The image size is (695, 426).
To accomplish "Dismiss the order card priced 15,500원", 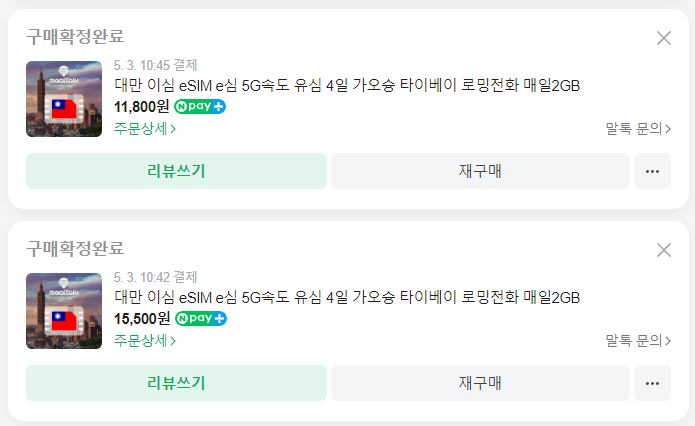I will pyautogui.click(x=664, y=250).
